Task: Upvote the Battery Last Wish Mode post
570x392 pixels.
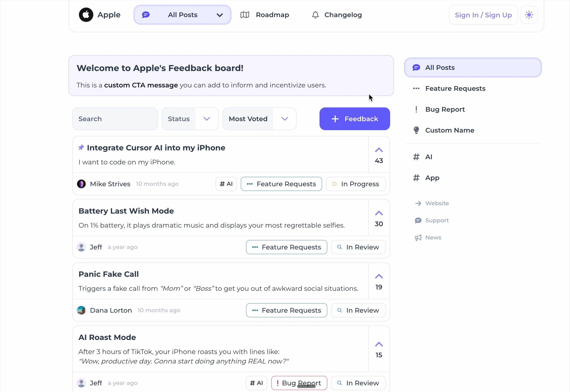Action: tap(379, 213)
